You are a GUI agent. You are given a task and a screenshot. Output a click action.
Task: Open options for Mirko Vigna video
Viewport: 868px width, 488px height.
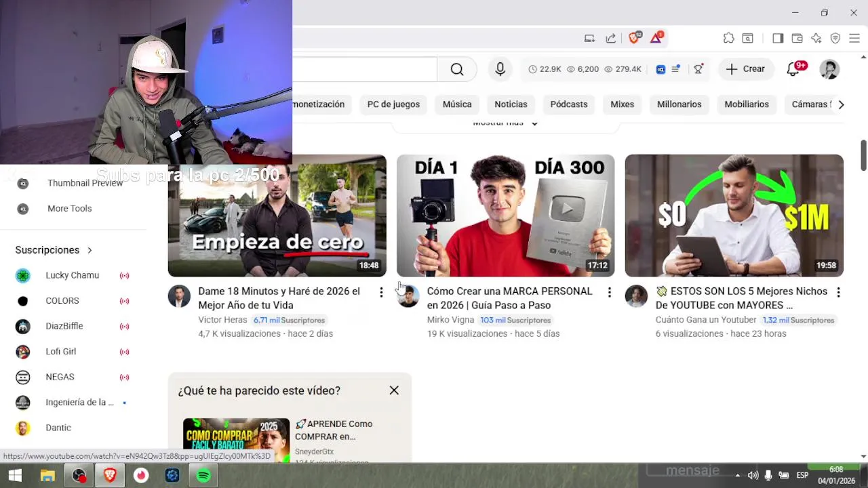(609, 292)
